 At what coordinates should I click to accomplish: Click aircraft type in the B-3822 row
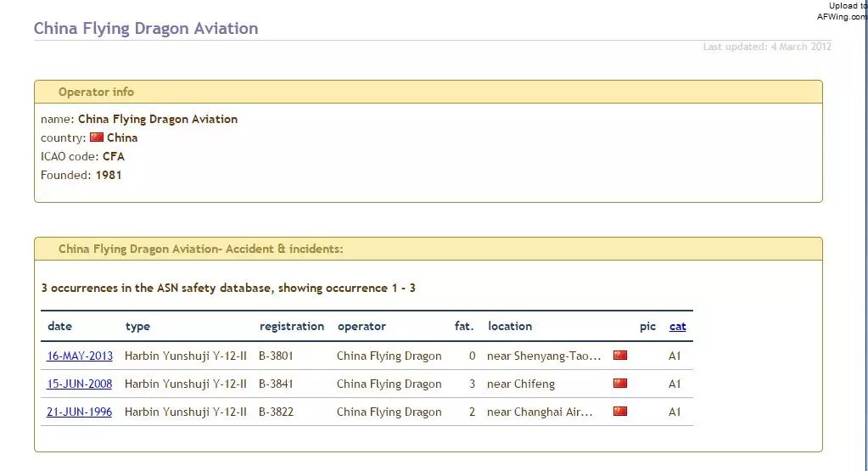[x=186, y=412]
